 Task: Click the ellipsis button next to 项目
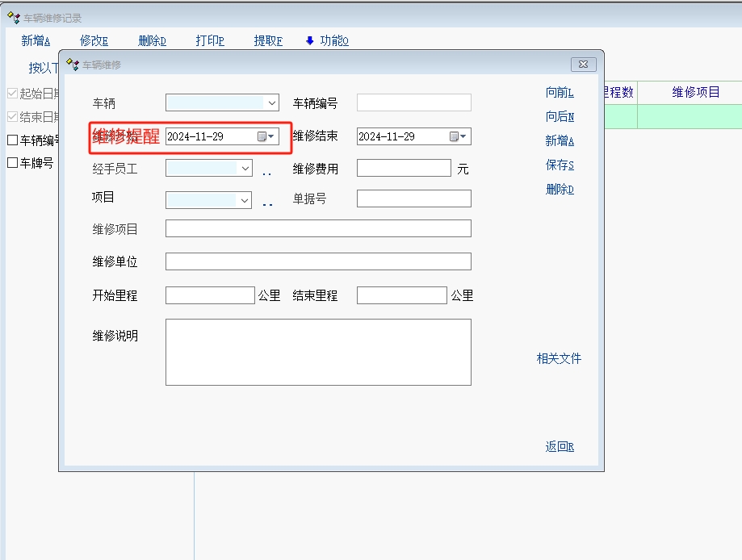(x=266, y=203)
